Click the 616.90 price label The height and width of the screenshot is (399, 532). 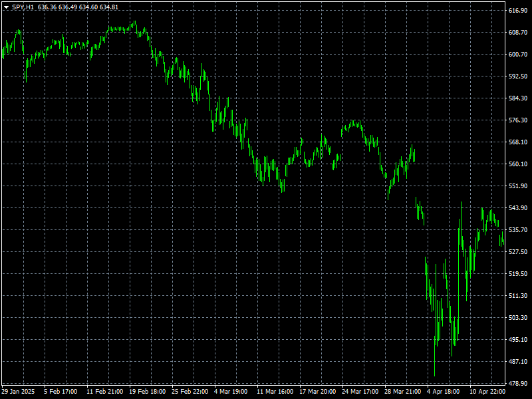pos(518,11)
